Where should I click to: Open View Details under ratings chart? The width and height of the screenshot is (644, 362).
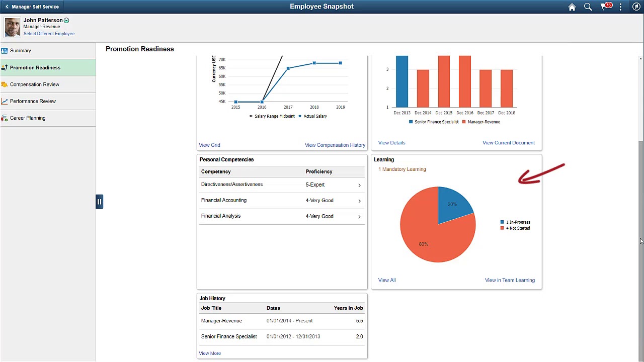391,143
